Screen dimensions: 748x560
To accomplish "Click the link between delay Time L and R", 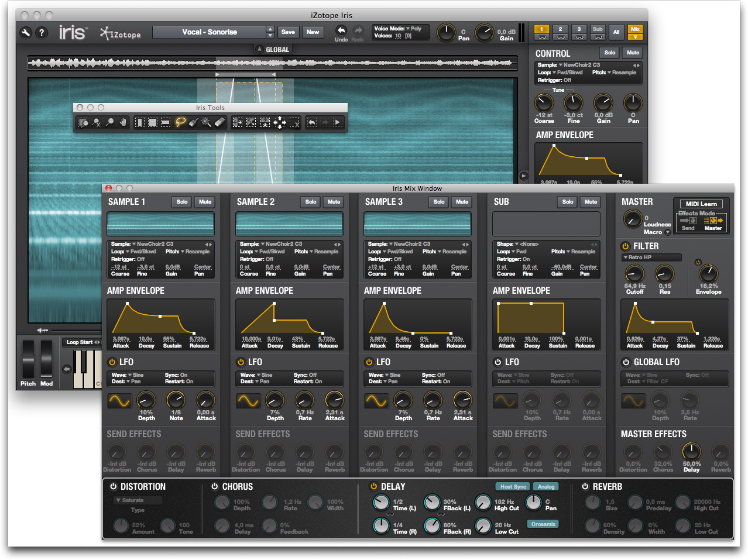I will (390, 514).
